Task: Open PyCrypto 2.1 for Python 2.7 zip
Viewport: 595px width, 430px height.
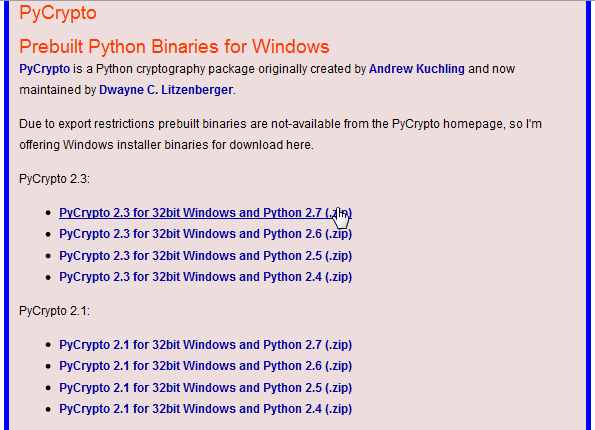Action: (205, 345)
